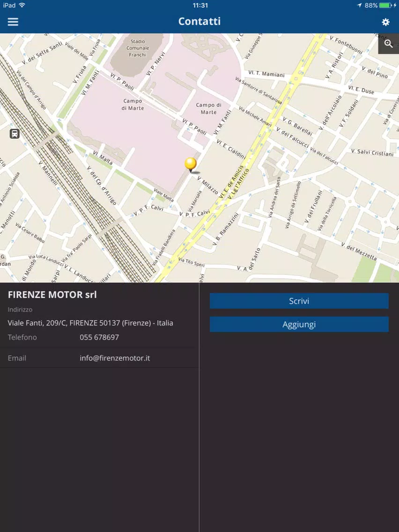Tap the Indirizzo label
Viewport: 399px width, 532px height.
pos(20,310)
